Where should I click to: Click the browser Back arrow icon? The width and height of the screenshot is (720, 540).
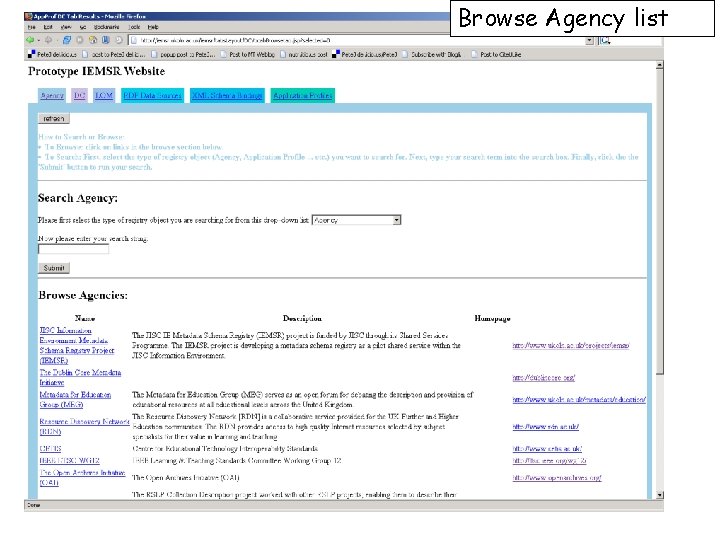pyautogui.click(x=30, y=40)
